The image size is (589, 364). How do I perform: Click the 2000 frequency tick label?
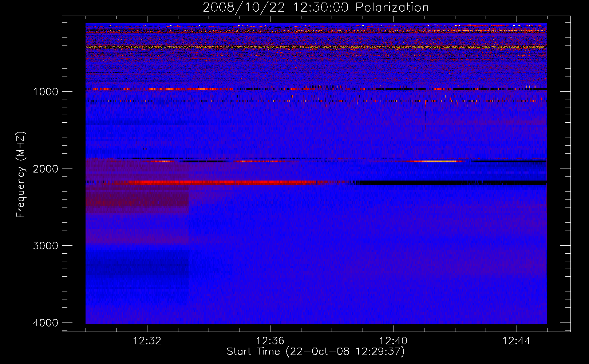(x=46, y=169)
